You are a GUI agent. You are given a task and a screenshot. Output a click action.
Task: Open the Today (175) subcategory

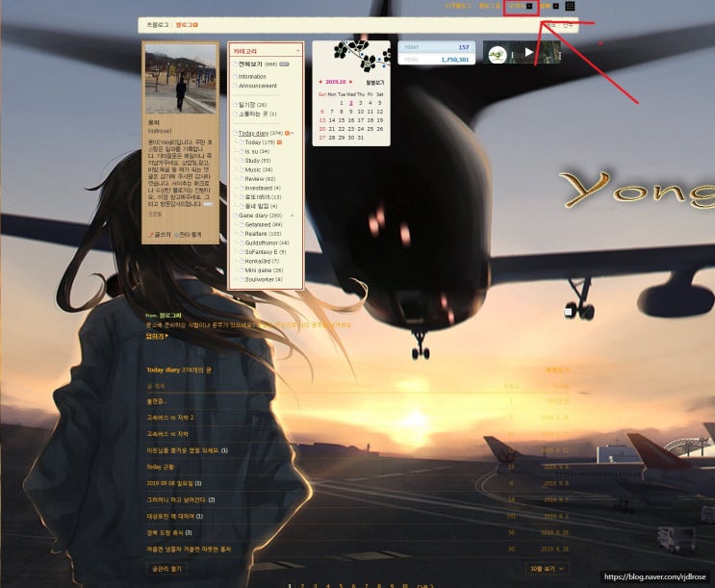click(x=260, y=142)
